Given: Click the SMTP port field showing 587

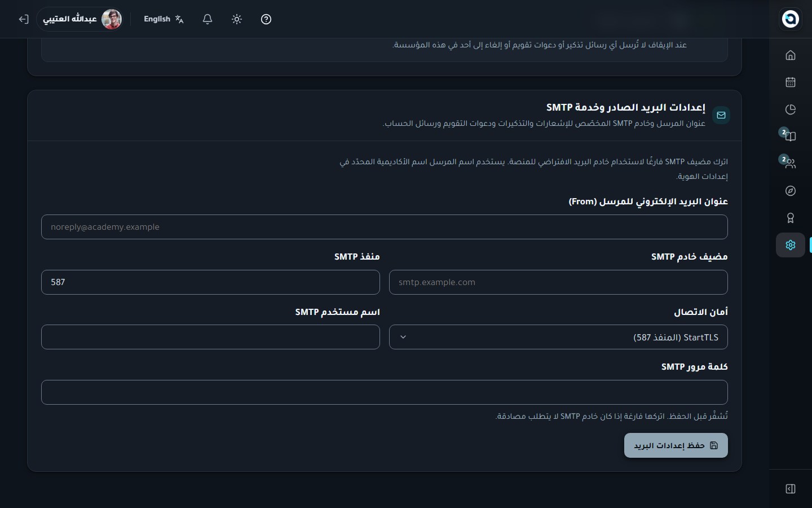Looking at the screenshot, I should (210, 282).
